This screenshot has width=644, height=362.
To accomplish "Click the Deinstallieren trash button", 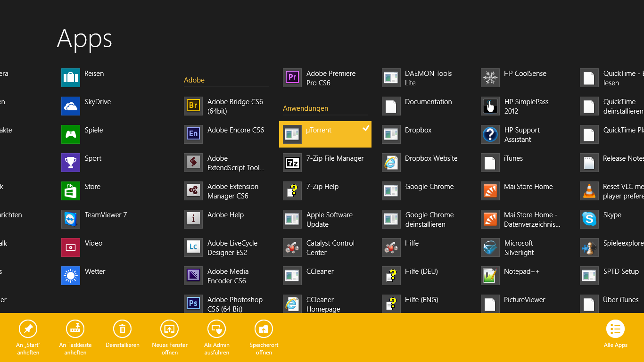I will click(123, 335).
